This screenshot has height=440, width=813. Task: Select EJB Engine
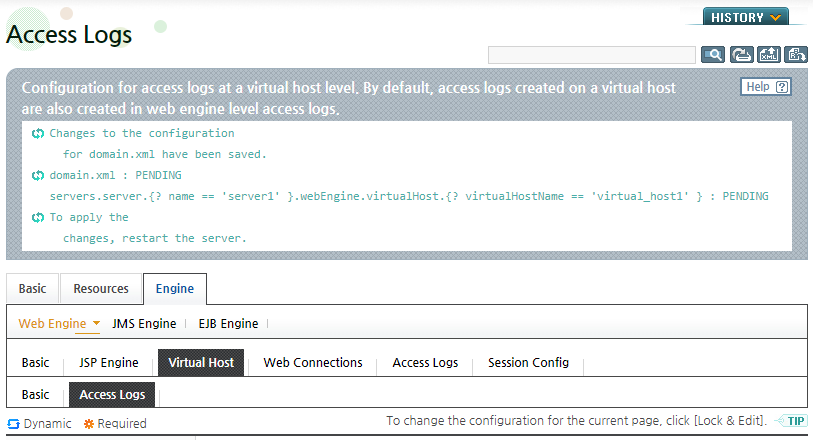pos(228,323)
